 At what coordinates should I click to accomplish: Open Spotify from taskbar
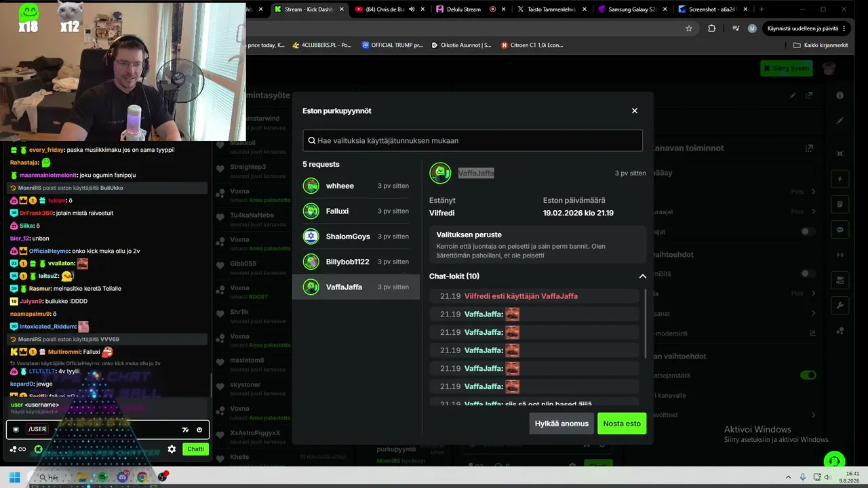click(x=102, y=477)
